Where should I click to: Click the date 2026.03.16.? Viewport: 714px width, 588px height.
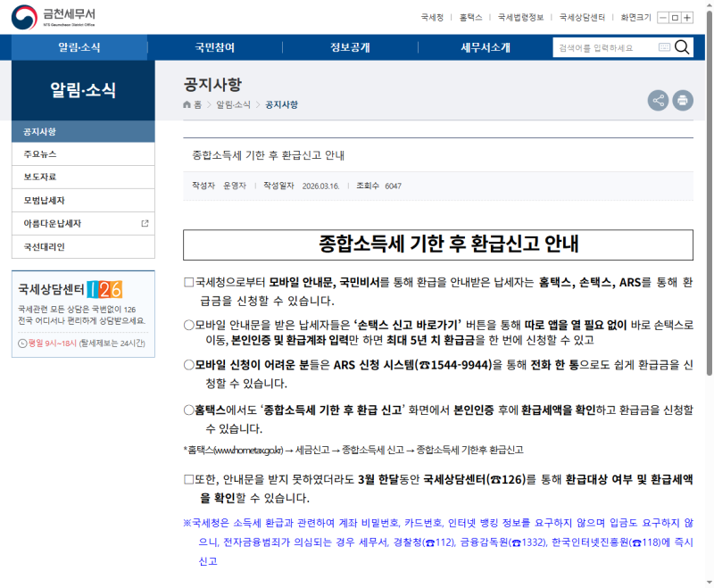pyautogui.click(x=320, y=186)
